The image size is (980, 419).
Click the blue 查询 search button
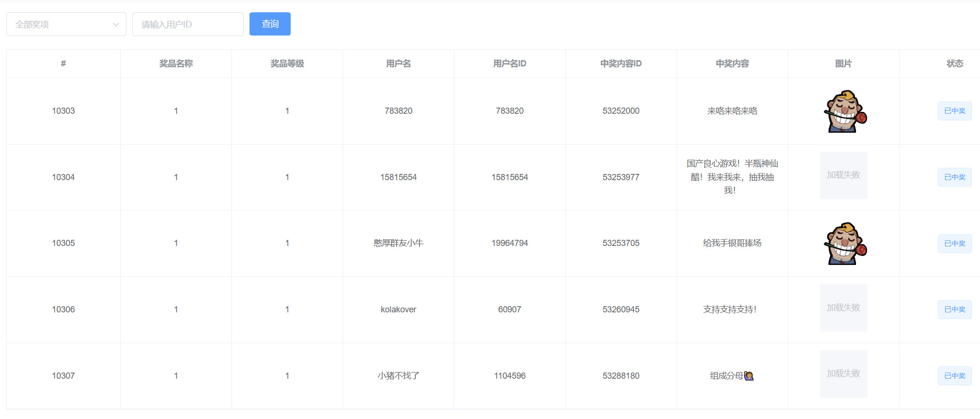pyautogui.click(x=270, y=24)
